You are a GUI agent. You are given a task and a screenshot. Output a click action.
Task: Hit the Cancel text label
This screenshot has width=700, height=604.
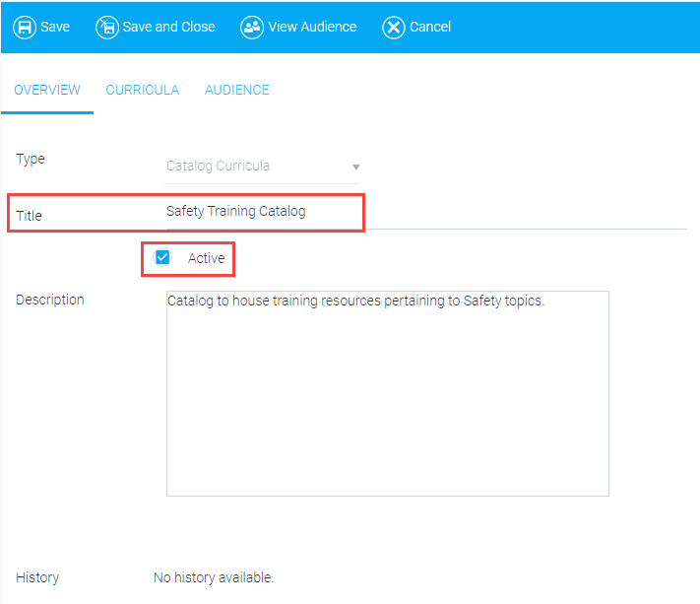click(x=430, y=27)
